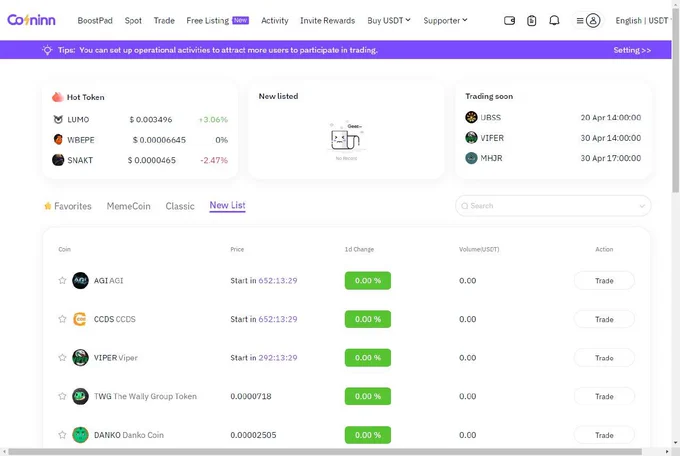680x456 pixels.
Task: Click Trade button for DANKO
Action: pos(604,435)
